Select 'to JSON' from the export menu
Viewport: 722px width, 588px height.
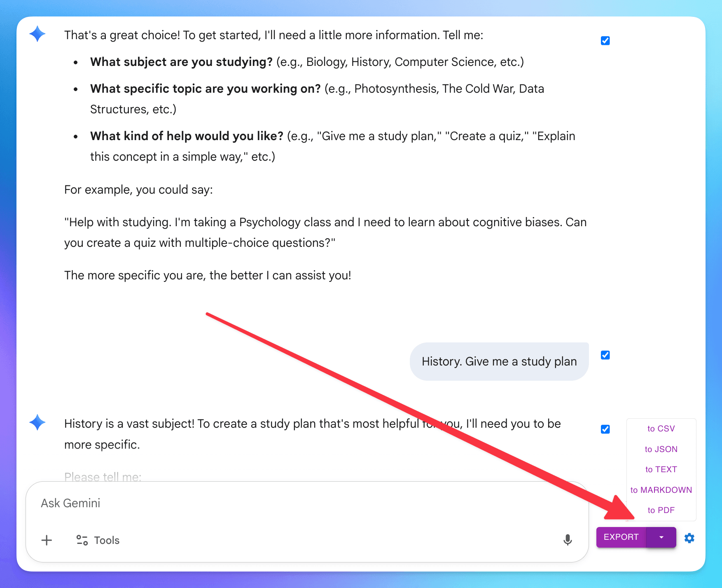[x=661, y=449]
